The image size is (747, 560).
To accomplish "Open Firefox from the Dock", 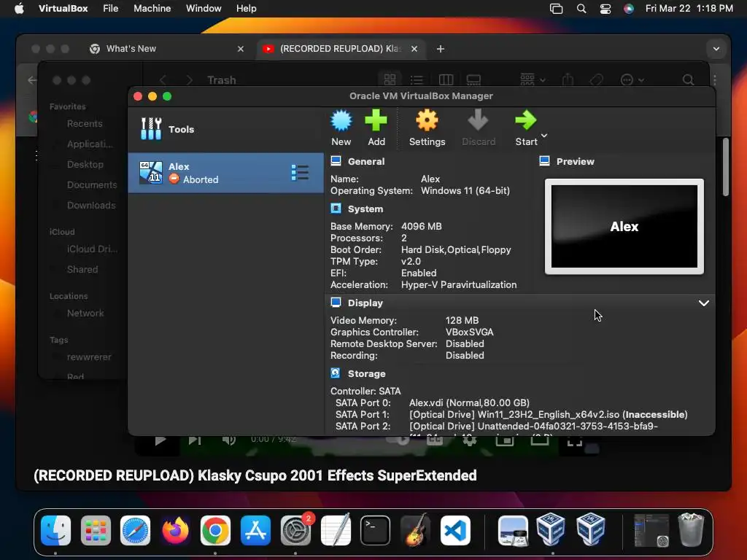I will click(175, 530).
